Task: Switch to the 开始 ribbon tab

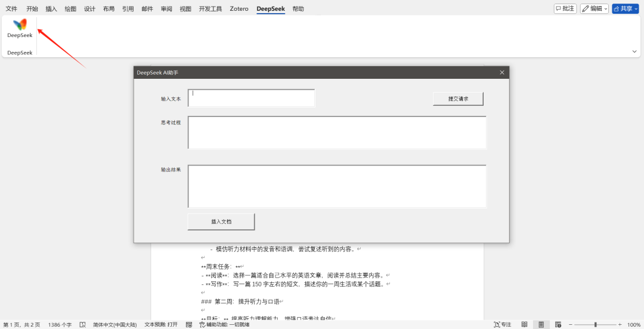Action: tap(32, 8)
